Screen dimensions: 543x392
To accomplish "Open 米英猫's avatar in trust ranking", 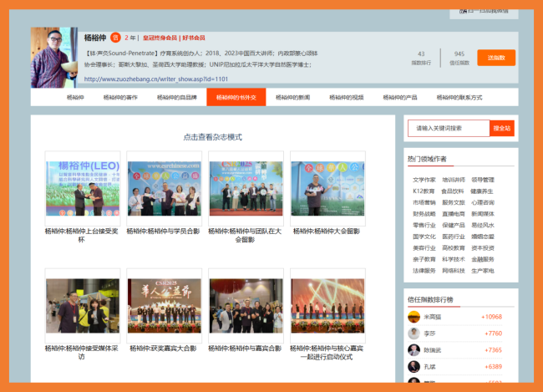I will (x=414, y=317).
